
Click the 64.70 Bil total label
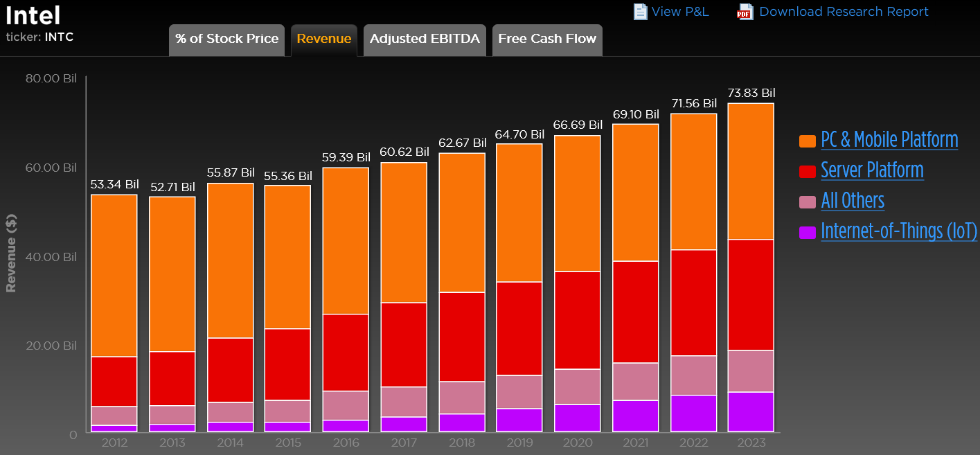(x=520, y=134)
